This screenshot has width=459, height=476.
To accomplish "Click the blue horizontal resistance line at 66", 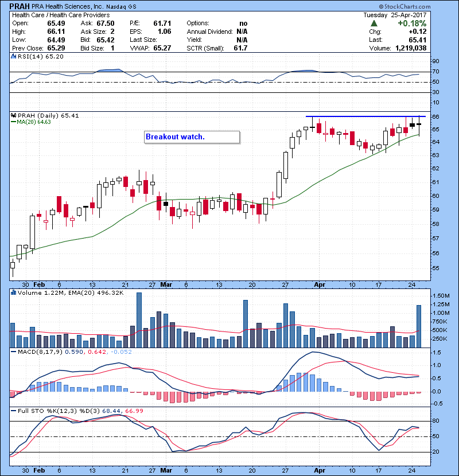I will tap(365, 116).
